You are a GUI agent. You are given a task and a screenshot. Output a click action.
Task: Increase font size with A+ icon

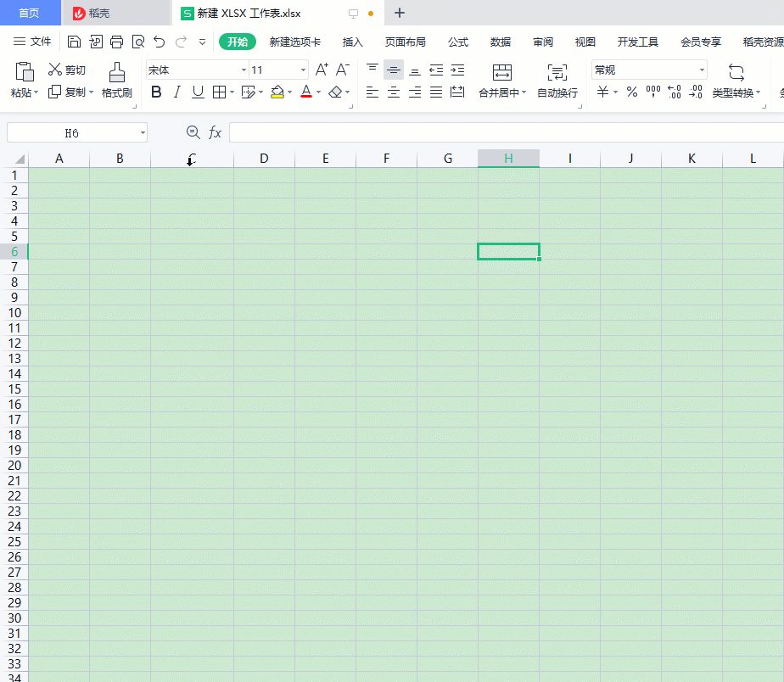tap(322, 70)
